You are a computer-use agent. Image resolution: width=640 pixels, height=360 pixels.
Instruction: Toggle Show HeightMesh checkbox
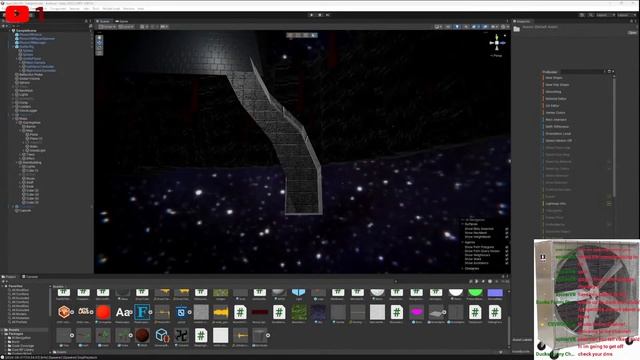[x=507, y=237]
